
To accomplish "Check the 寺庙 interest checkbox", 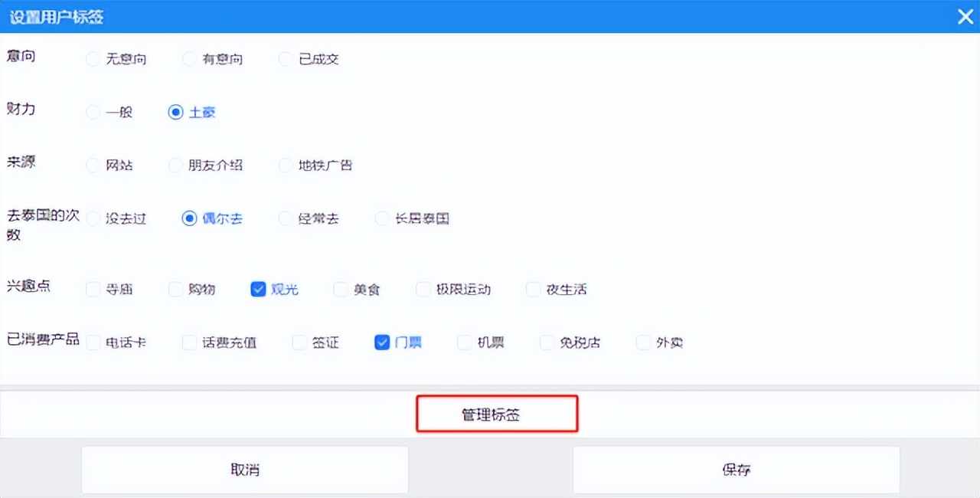I will tap(93, 289).
